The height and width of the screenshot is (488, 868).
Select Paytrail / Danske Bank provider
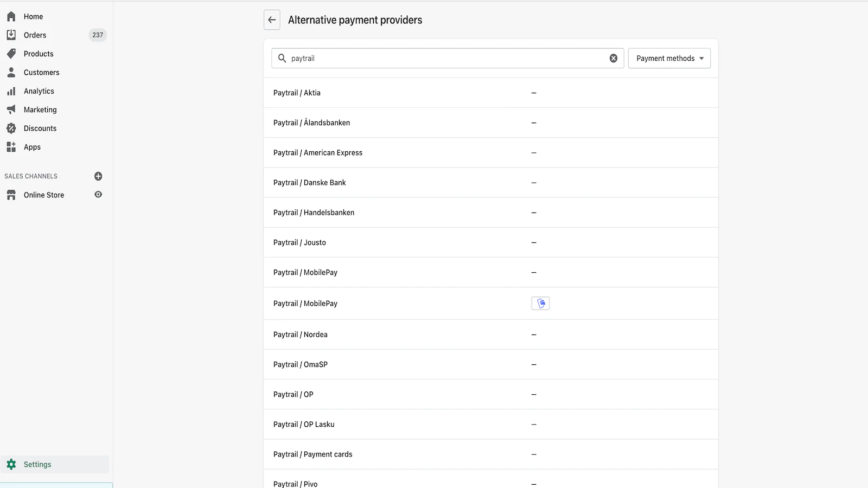tap(491, 182)
